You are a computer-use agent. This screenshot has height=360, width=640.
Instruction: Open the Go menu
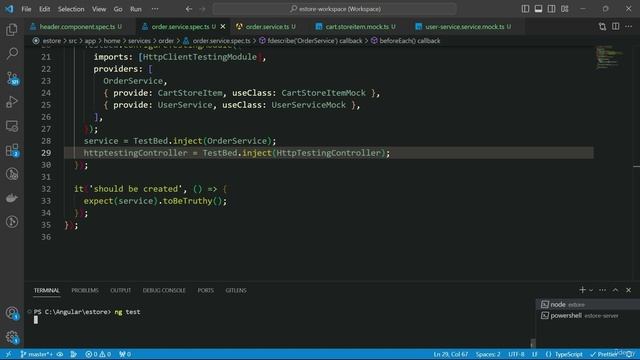click(118, 9)
